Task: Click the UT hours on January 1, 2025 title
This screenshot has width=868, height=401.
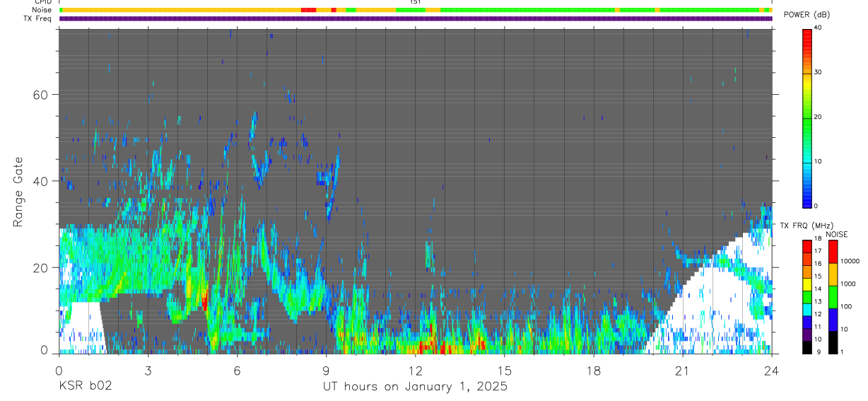Action: pyautogui.click(x=415, y=387)
